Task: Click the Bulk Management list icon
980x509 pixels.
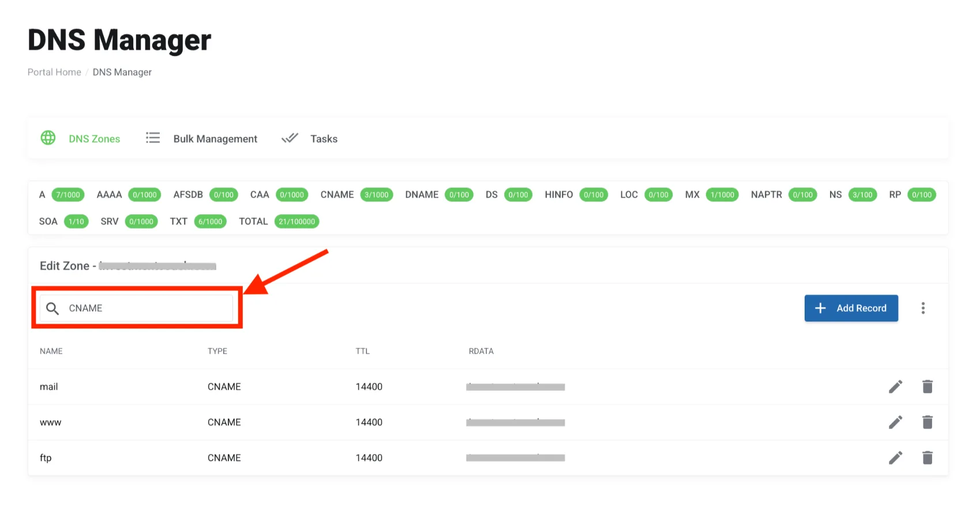Action: coord(153,138)
